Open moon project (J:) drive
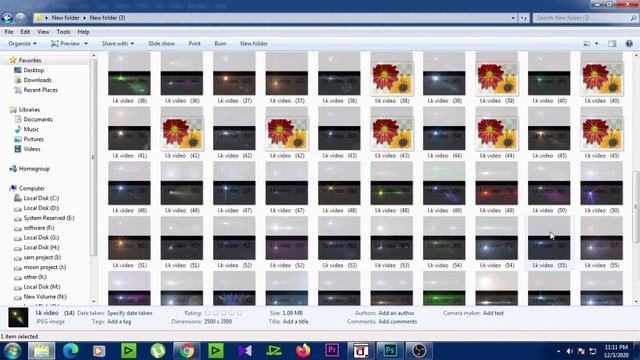 tap(44, 267)
